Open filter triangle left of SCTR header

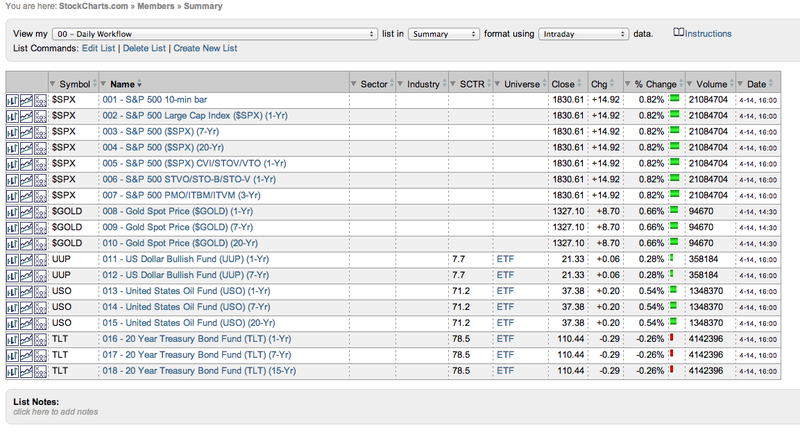pos(453,84)
